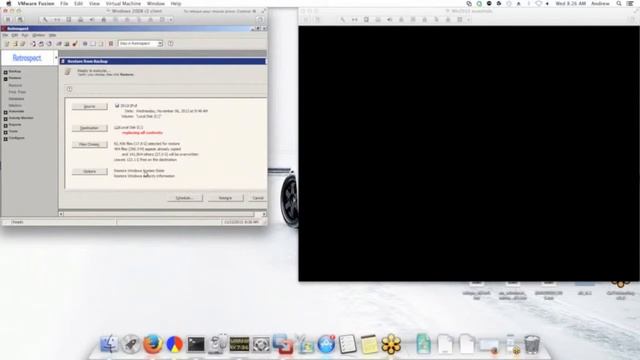Expand the Tools section in sidebar

tap(6, 132)
